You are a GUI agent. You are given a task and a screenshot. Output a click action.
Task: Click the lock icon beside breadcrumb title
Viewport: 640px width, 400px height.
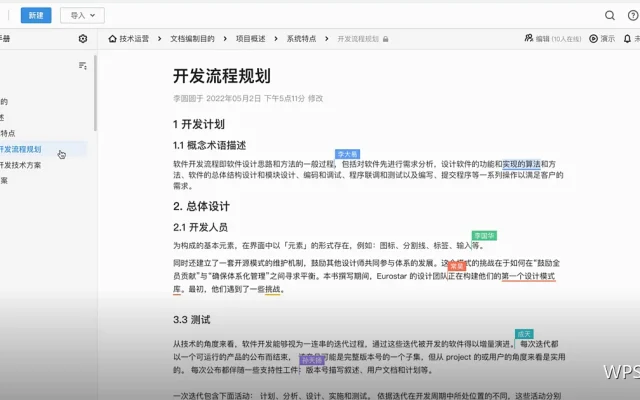(386, 39)
